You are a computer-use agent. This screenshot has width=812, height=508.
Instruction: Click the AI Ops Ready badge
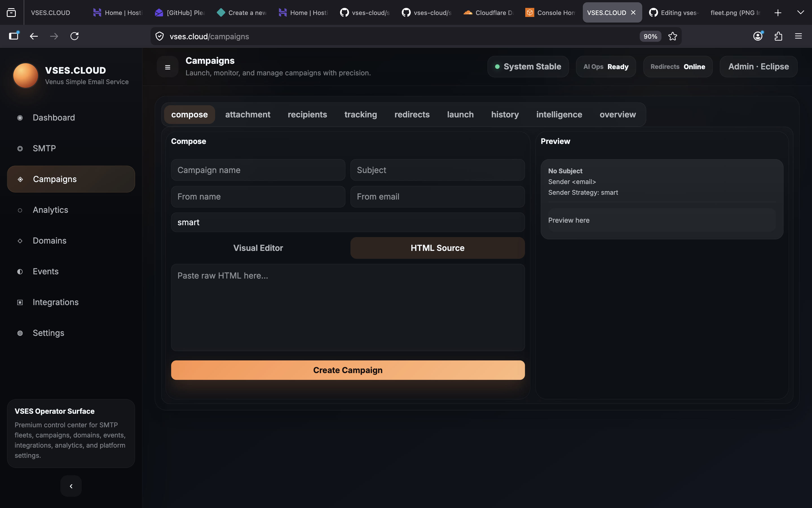[x=606, y=67]
